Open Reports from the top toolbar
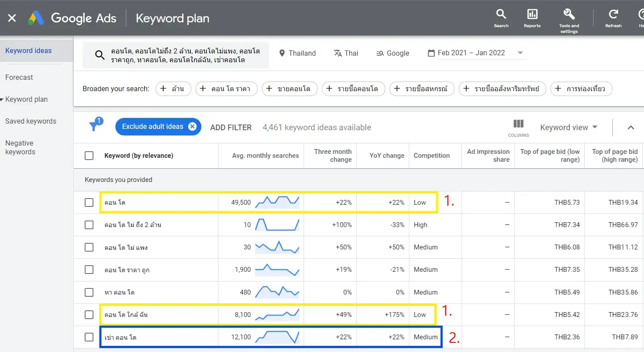The width and height of the screenshot is (644, 352). point(532,18)
